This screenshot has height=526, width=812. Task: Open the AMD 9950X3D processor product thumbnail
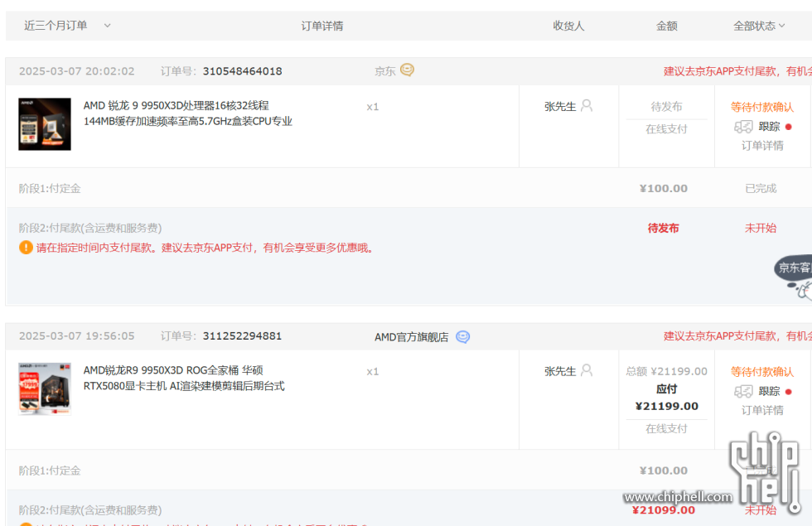[x=45, y=124]
